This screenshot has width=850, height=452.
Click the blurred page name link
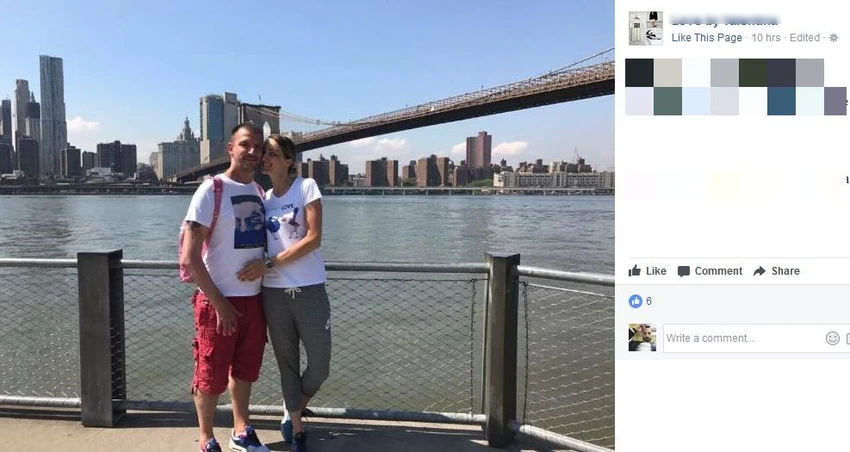coord(724,21)
